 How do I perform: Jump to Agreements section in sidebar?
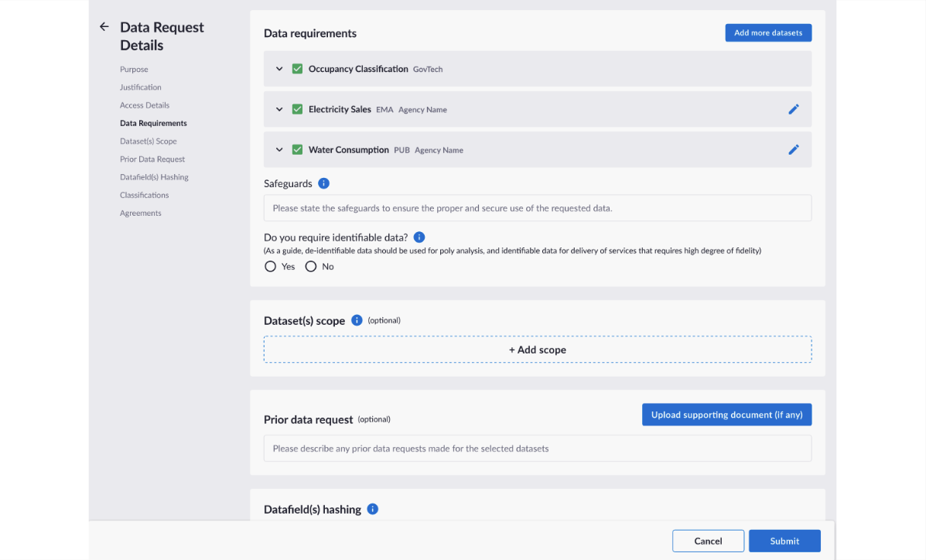[141, 213]
